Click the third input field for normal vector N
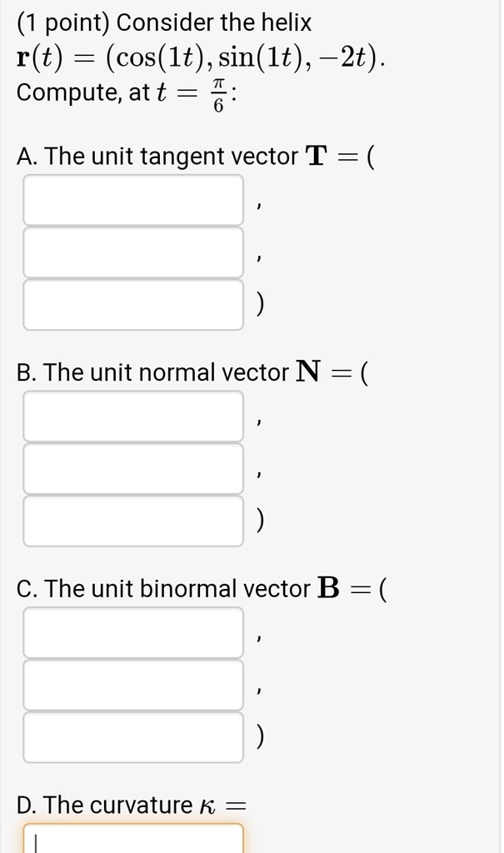The width and height of the screenshot is (504, 853). pos(133,519)
